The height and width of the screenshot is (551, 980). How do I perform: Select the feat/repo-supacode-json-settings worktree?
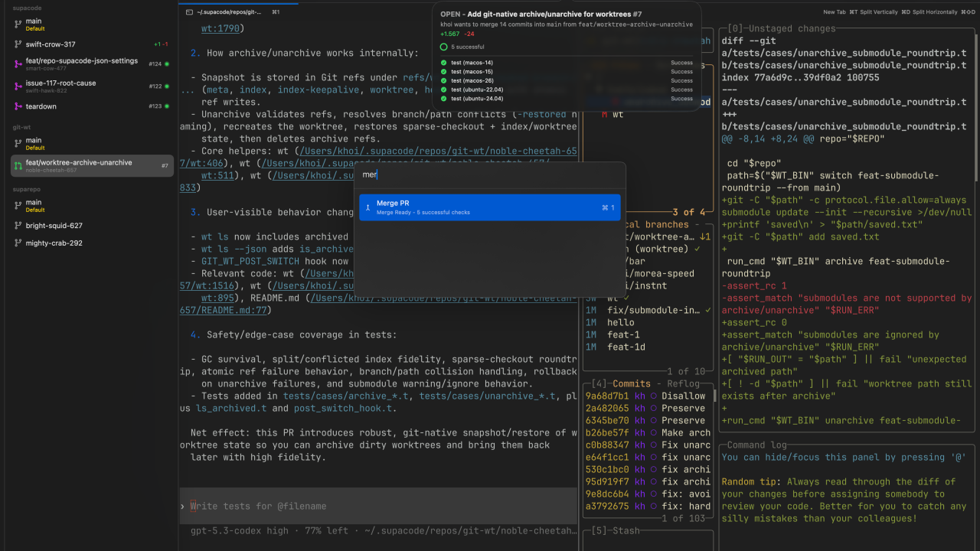93,64
